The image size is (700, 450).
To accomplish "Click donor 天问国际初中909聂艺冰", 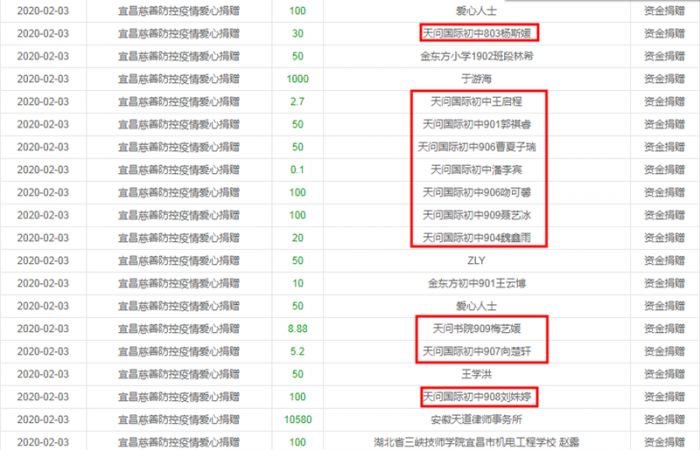I will click(x=476, y=215).
